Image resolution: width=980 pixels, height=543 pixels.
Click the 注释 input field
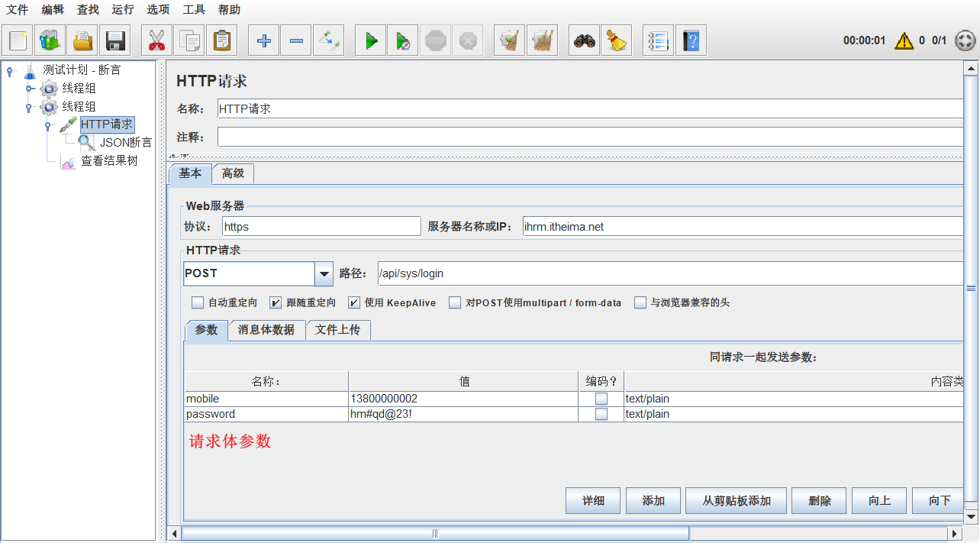[x=590, y=137]
